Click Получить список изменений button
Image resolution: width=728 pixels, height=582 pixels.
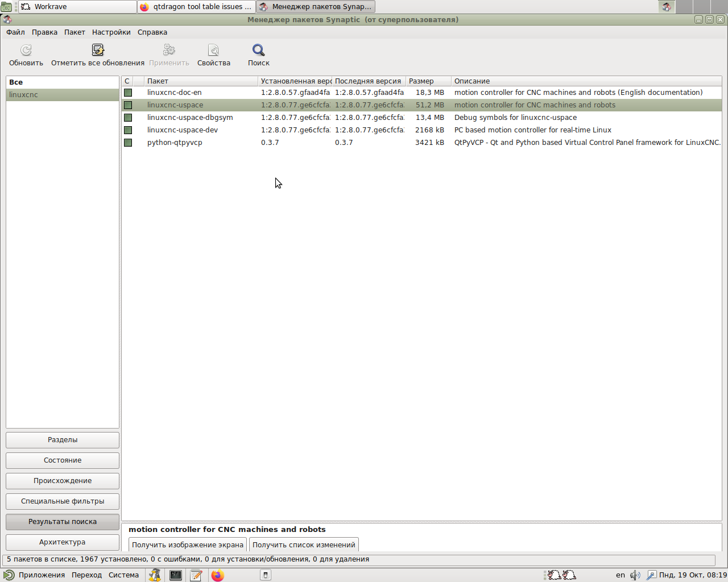pos(304,544)
